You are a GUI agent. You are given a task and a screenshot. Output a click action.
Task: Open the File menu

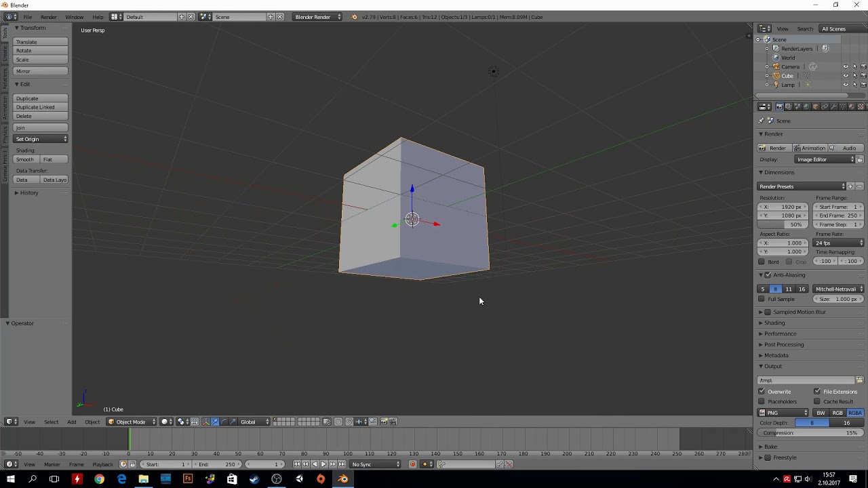pos(28,17)
